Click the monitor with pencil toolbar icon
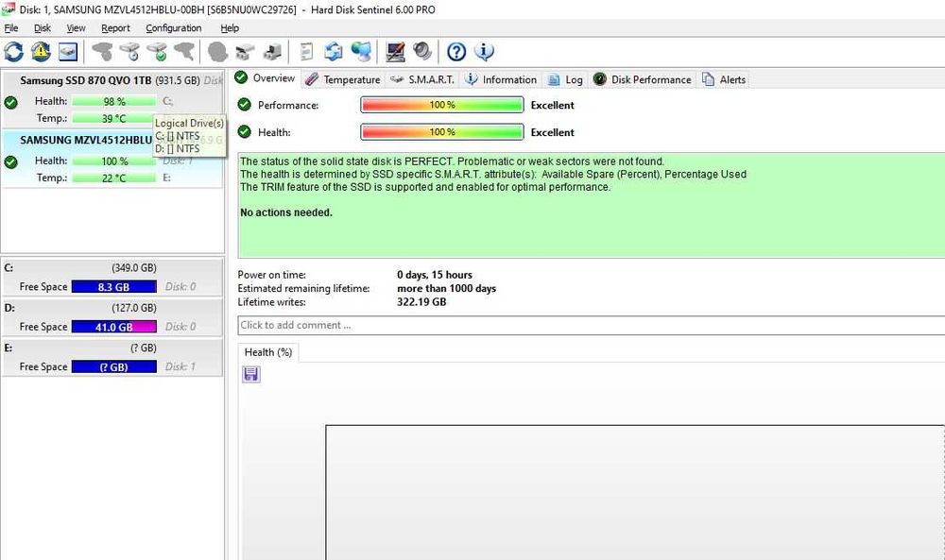The width and height of the screenshot is (945, 560). pyautogui.click(x=395, y=52)
